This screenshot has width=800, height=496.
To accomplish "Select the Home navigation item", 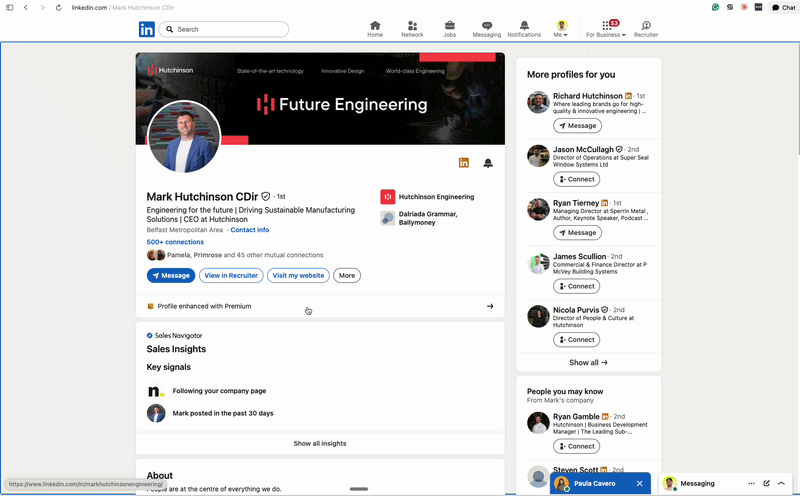I will coord(375,29).
